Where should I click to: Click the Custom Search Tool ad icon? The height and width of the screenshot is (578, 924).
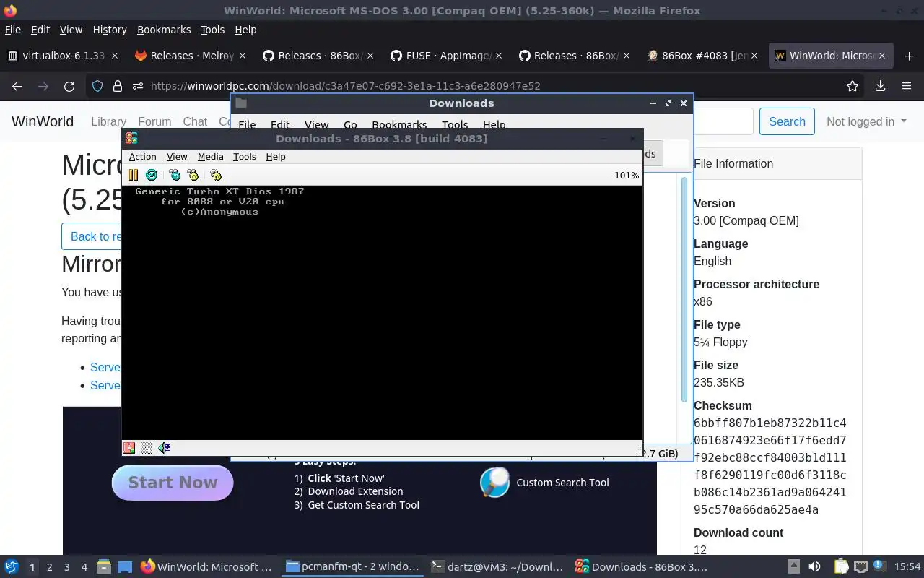tap(494, 483)
